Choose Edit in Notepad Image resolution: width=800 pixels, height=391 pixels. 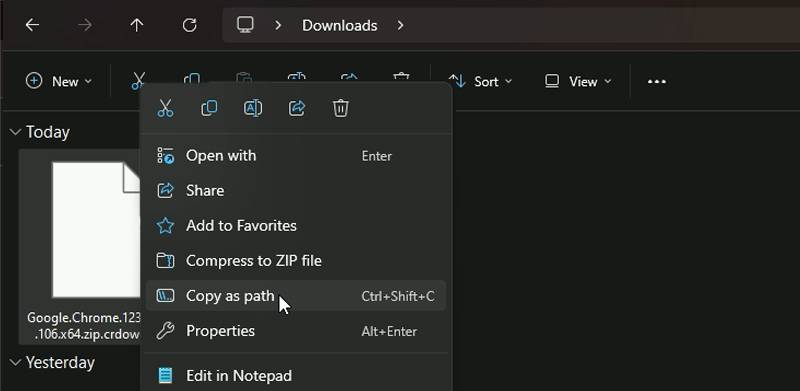pos(296,376)
